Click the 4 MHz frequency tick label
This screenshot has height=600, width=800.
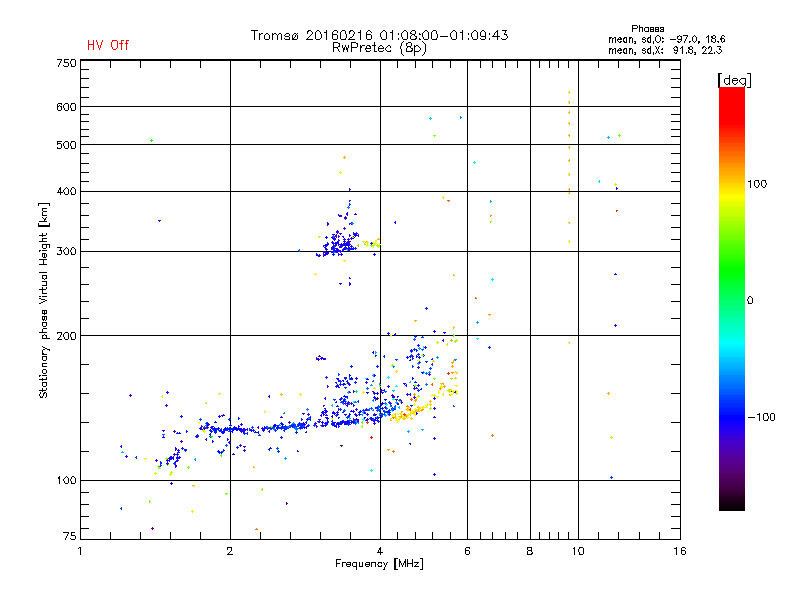[x=380, y=551]
